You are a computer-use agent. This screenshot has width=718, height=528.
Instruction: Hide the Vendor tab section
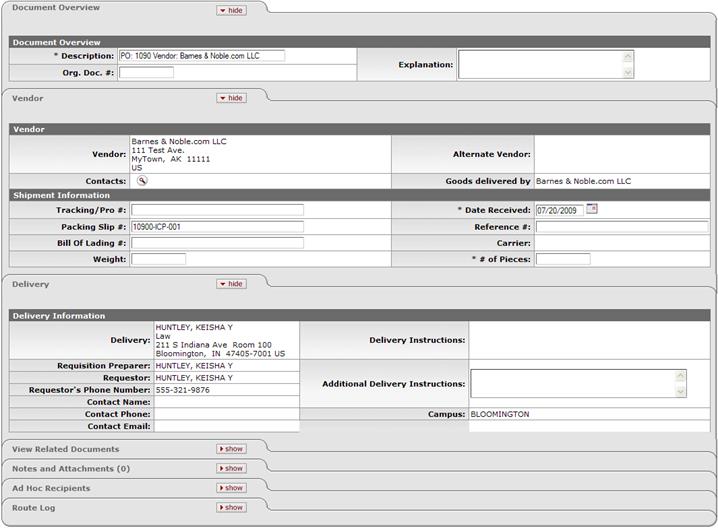click(x=232, y=98)
